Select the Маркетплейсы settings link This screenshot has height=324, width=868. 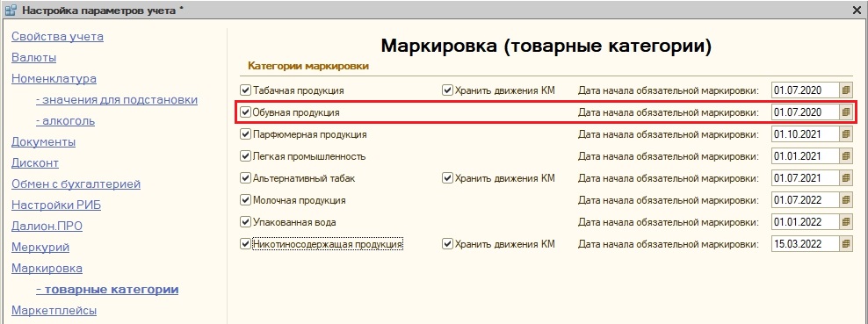click(54, 310)
